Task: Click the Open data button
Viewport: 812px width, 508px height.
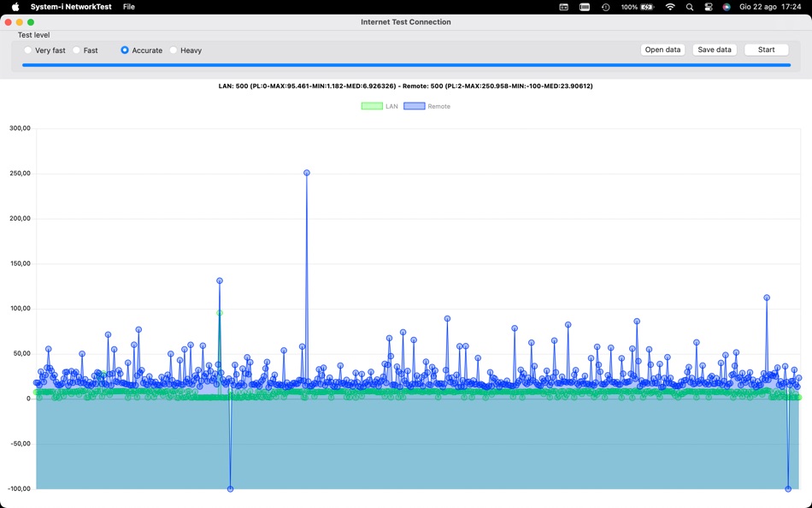Action: coord(662,50)
